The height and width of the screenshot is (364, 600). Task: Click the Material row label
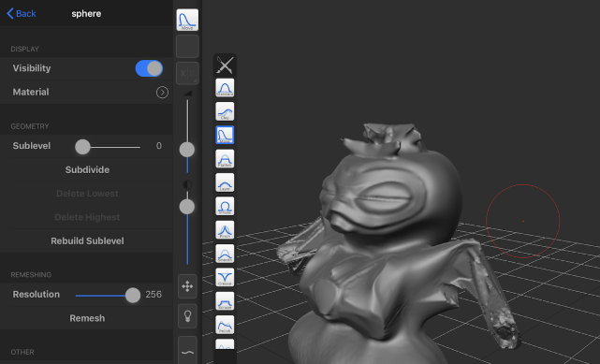coord(31,92)
